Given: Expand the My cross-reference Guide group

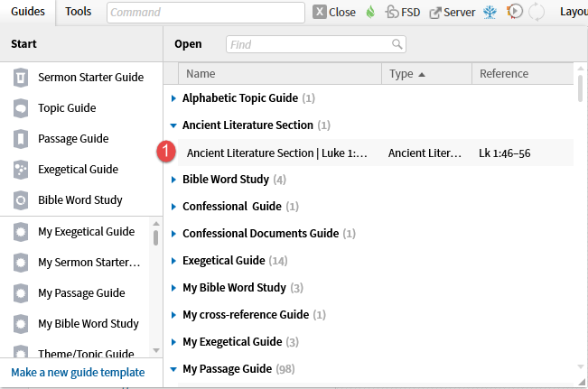Looking at the screenshot, I should pos(173,315).
